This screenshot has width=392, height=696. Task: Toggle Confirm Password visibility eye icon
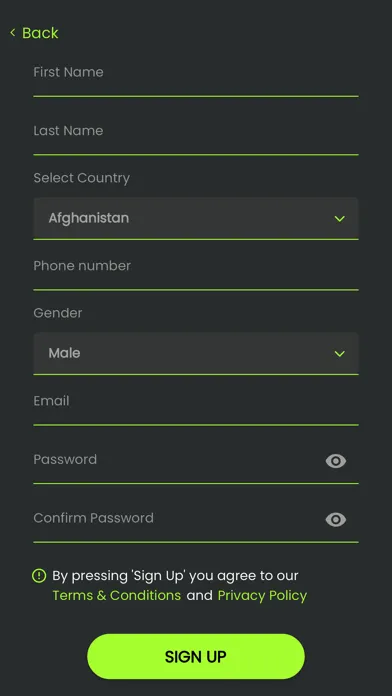tap(336, 519)
